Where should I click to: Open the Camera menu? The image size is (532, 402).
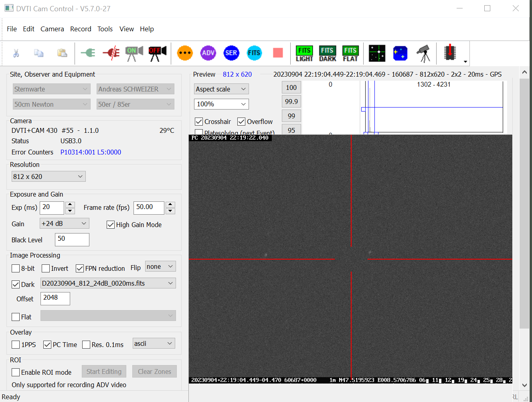pyautogui.click(x=52, y=29)
